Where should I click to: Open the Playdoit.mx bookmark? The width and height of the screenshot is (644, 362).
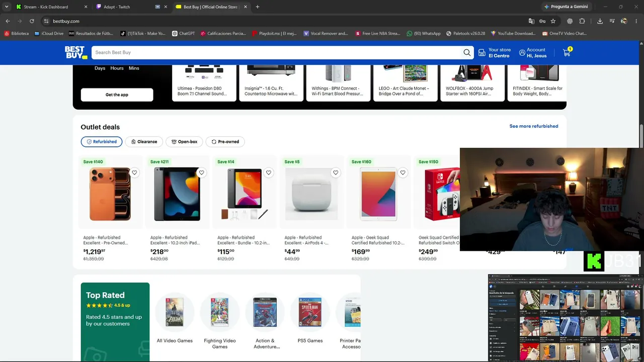point(275,34)
